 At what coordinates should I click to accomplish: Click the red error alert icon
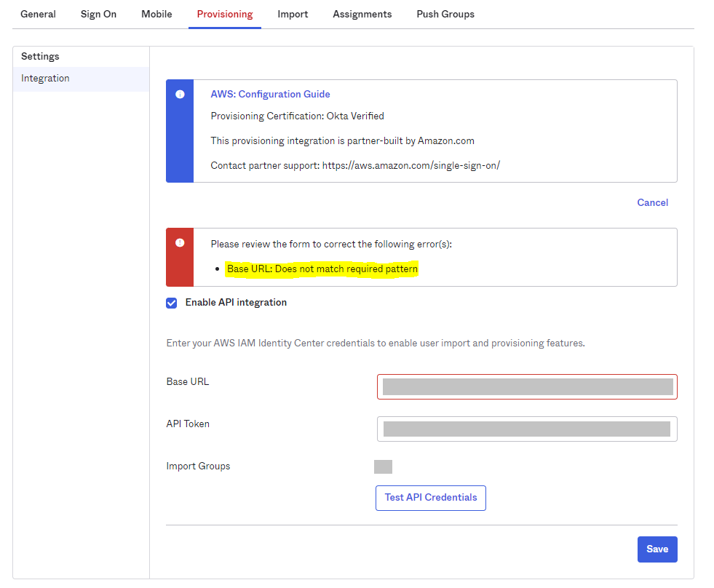180,243
